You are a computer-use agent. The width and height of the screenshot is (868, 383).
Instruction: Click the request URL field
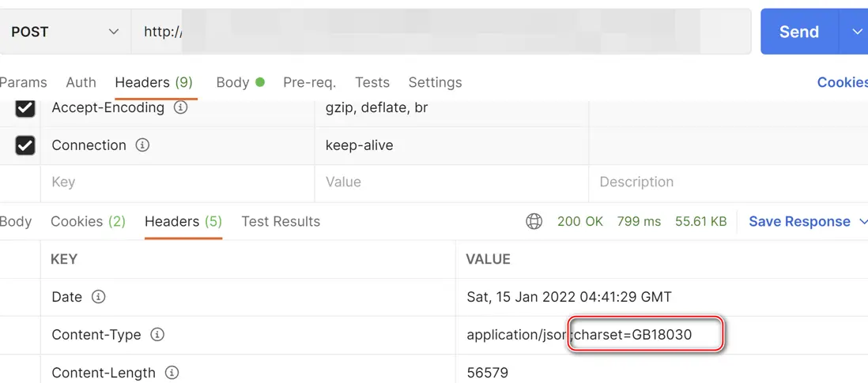click(x=441, y=32)
